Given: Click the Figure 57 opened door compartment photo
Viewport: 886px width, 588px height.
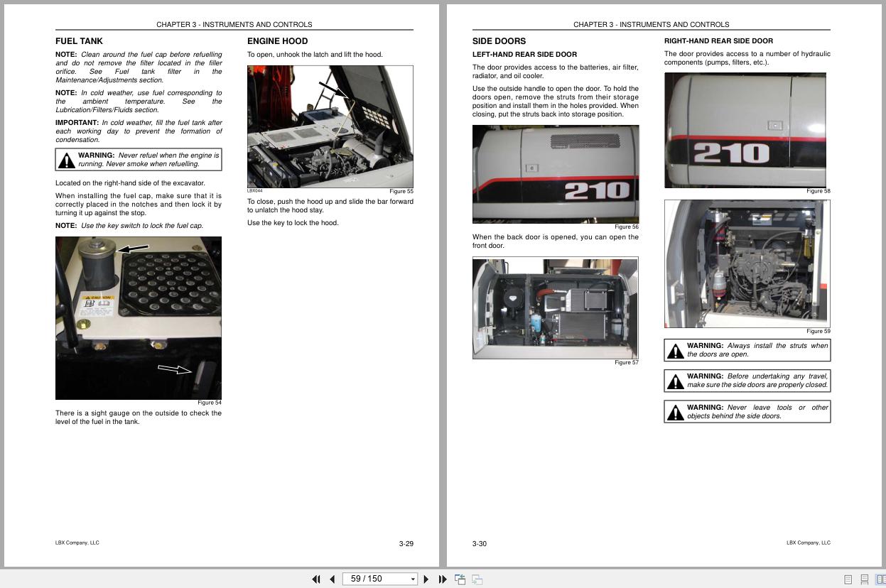Looking at the screenshot, I should tap(555, 307).
